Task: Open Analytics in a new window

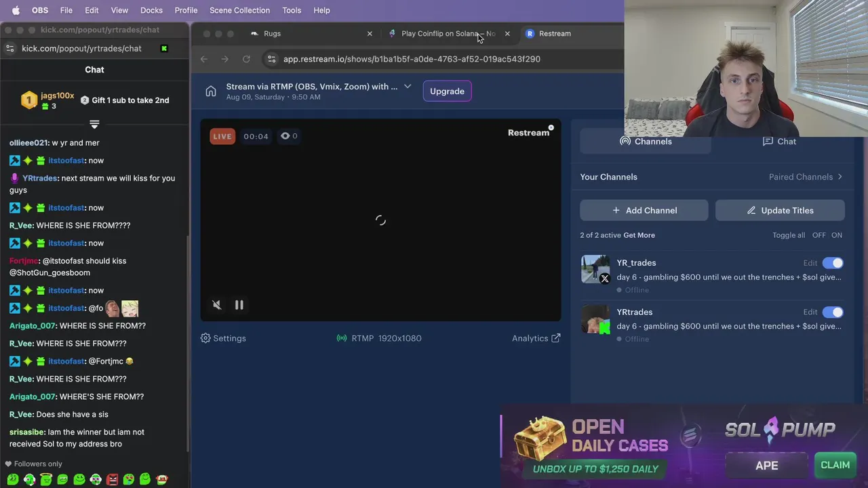Action: 536,338
